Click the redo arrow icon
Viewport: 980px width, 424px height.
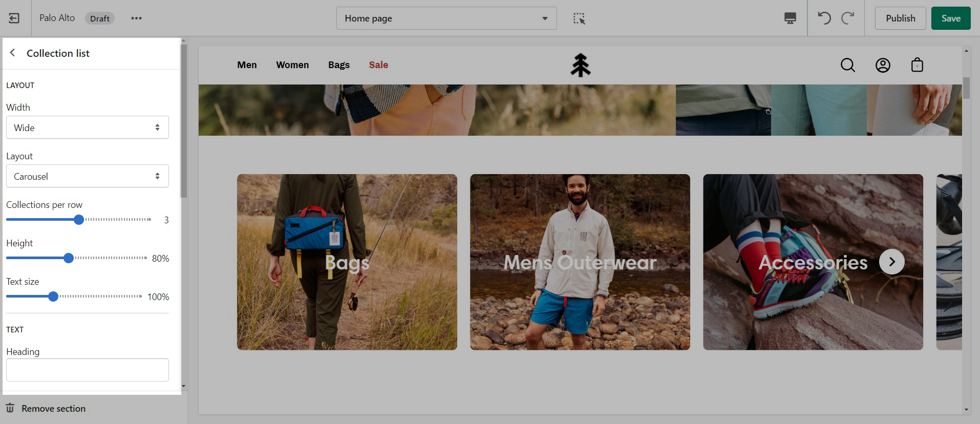[x=848, y=18]
